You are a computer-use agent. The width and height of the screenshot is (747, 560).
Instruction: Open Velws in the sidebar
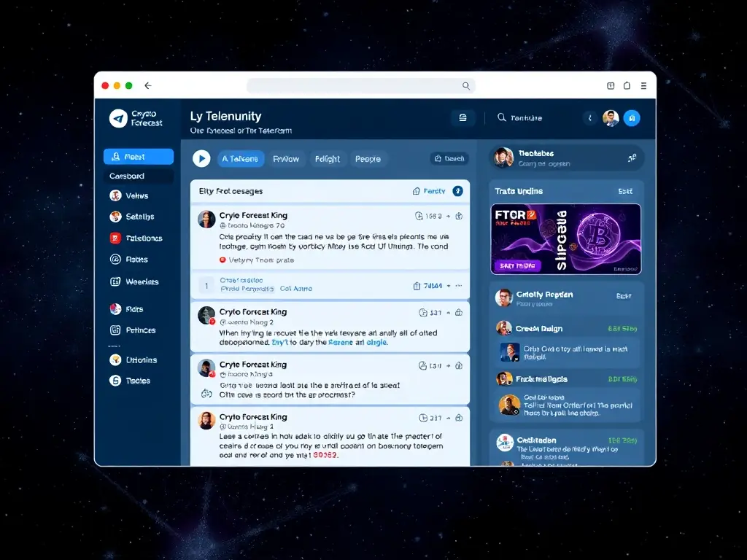[x=130, y=195]
